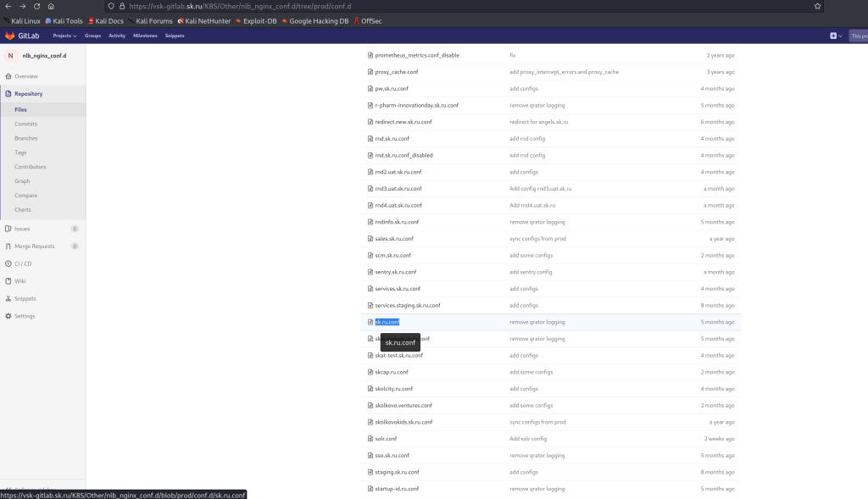This screenshot has width=868, height=499.
Task: Open CI / CD sidebar section
Action: coord(23,263)
